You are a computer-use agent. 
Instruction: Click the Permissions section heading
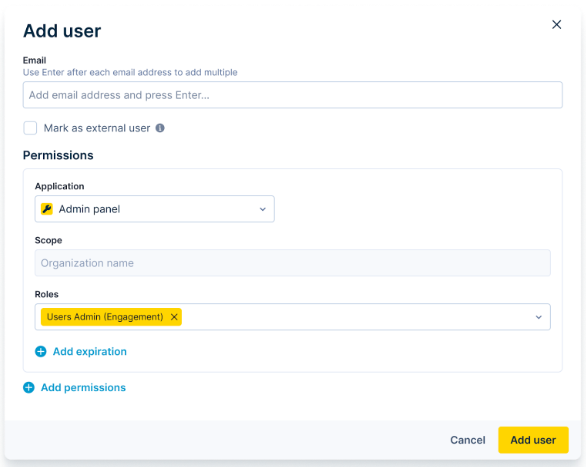58,155
